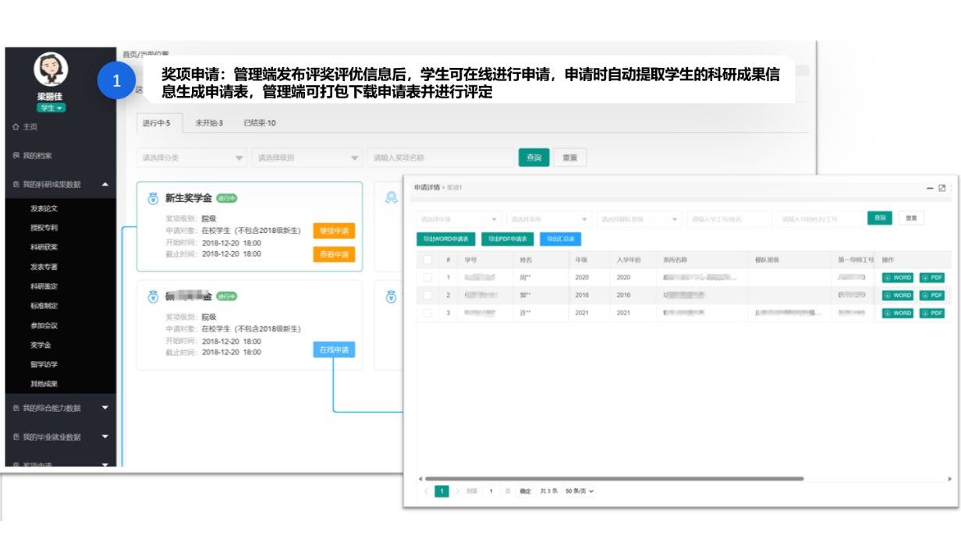
Task: Select 科研获奖 in the sidebar submenu
Action: coord(44,248)
